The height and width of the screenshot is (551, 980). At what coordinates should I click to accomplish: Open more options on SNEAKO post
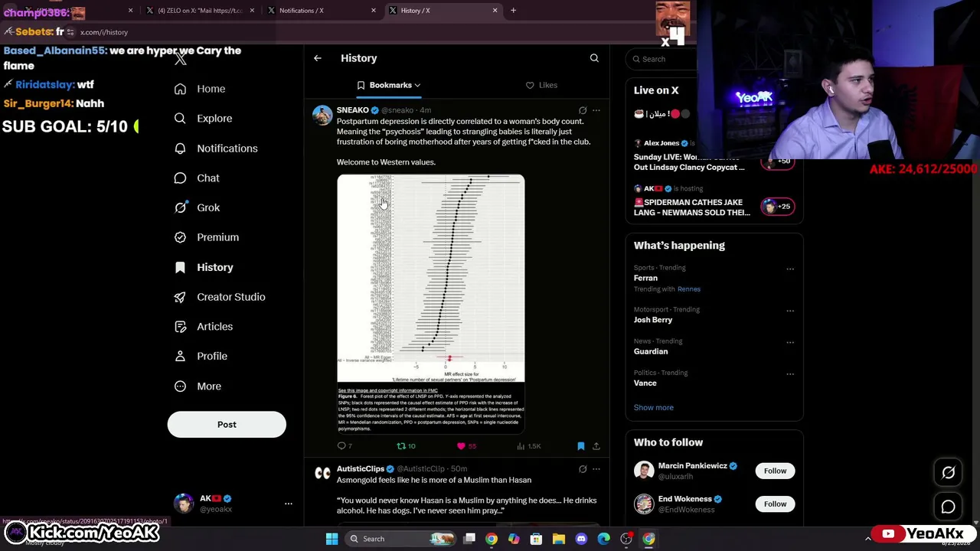tap(596, 110)
